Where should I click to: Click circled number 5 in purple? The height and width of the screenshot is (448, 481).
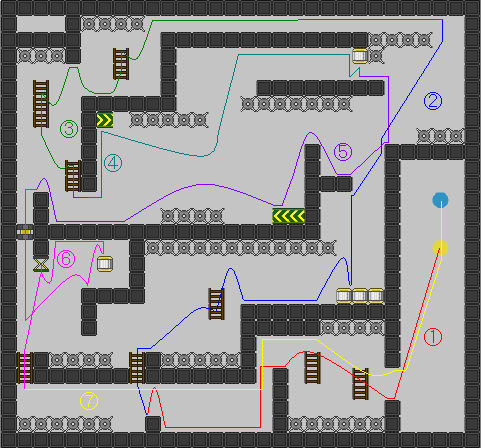point(343,152)
